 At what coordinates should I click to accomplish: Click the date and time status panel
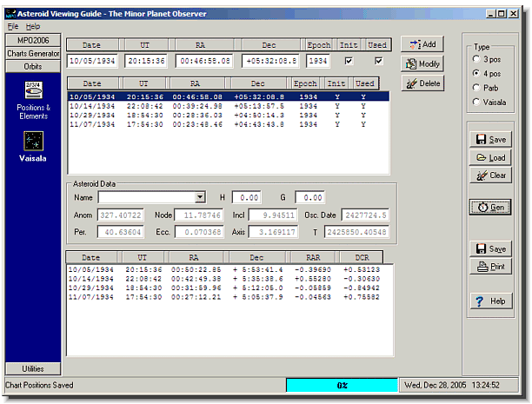coord(459,386)
